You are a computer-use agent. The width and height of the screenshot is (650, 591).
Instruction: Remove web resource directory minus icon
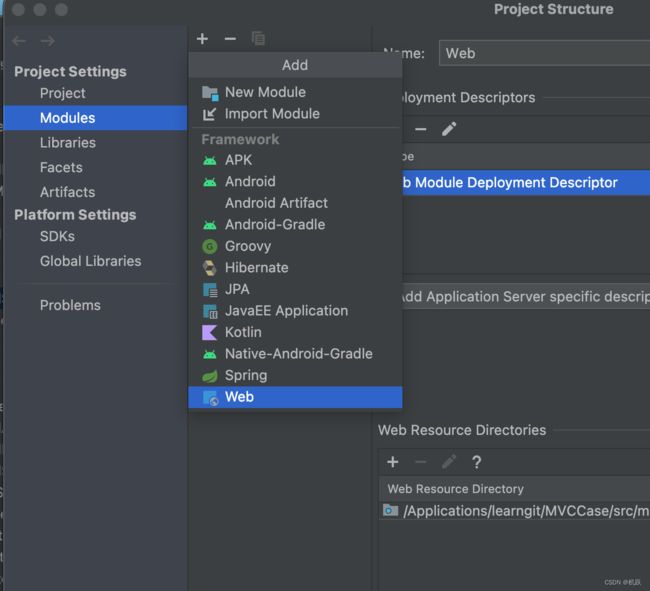coord(421,462)
